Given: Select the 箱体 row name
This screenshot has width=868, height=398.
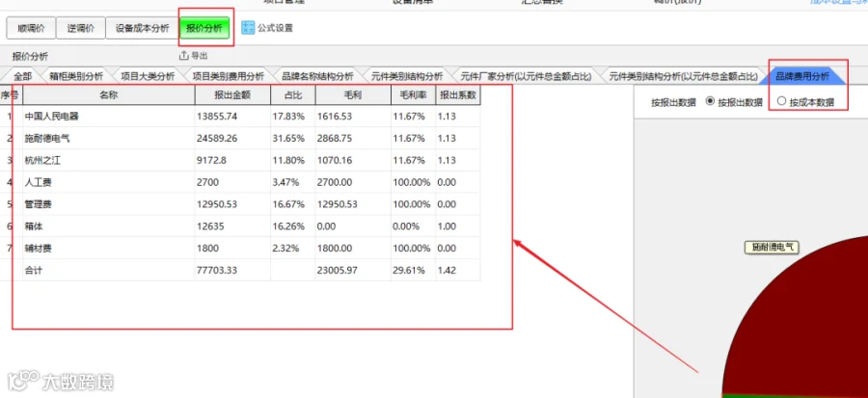Looking at the screenshot, I should click(x=34, y=226).
